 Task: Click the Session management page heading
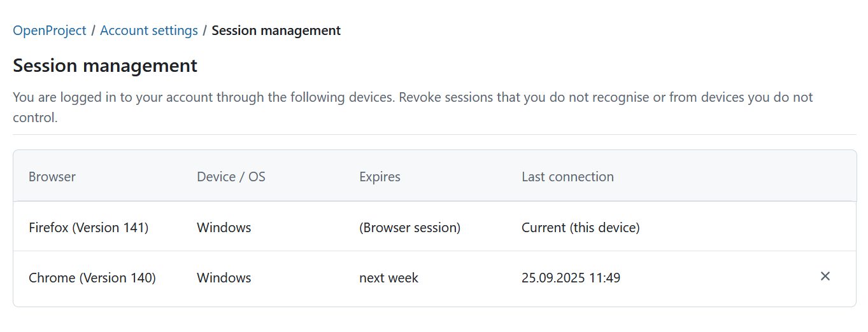point(105,66)
